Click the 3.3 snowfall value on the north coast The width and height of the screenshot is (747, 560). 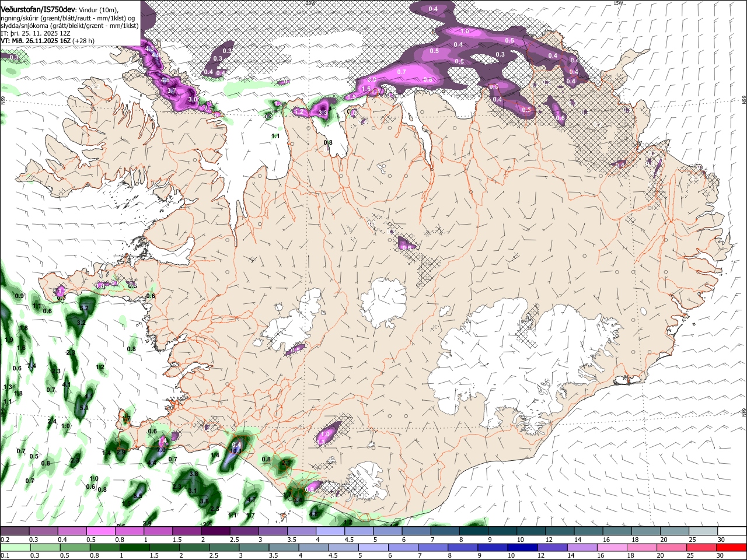coord(323,113)
